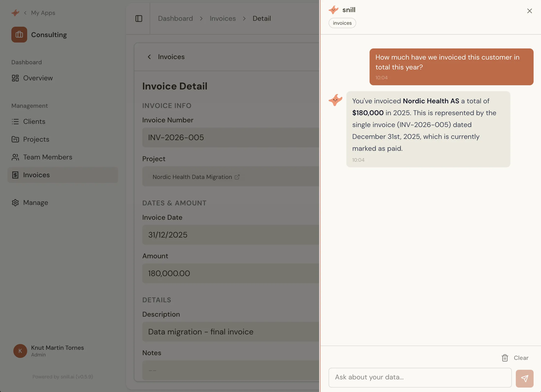Focus the Ask about your data field
This screenshot has width=541, height=392.
point(419,377)
